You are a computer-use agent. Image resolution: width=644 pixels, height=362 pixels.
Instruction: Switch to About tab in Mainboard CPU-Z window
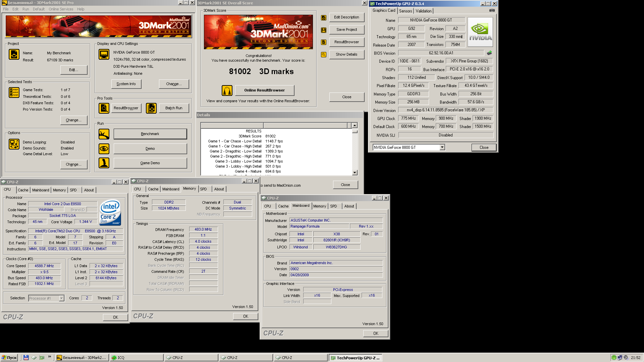tap(349, 206)
